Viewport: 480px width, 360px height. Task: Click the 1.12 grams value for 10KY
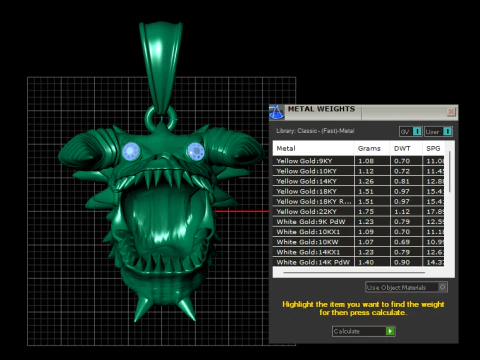[366, 171]
